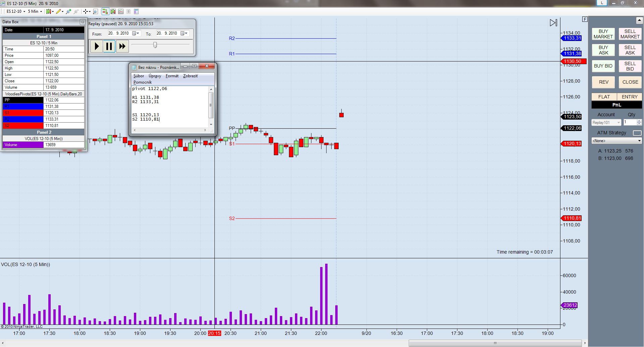Open the chart properties icon
This screenshot has height=347, width=644.
[x=136, y=11]
